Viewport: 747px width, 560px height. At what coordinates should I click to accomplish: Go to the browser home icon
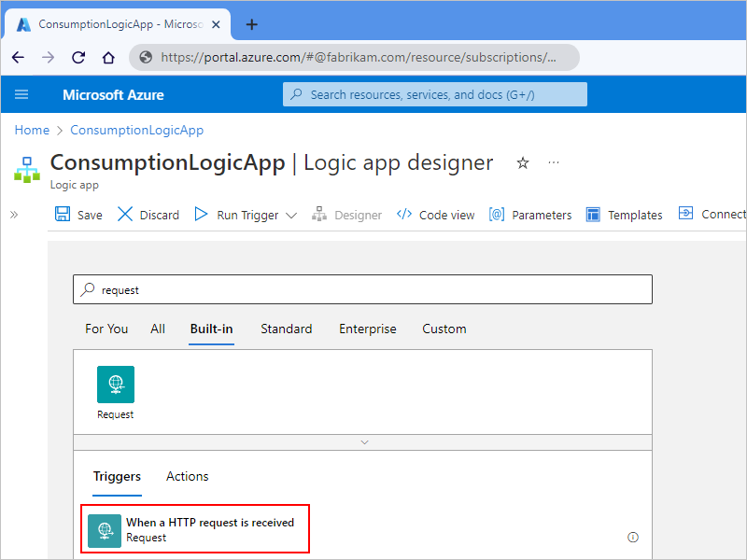108,58
